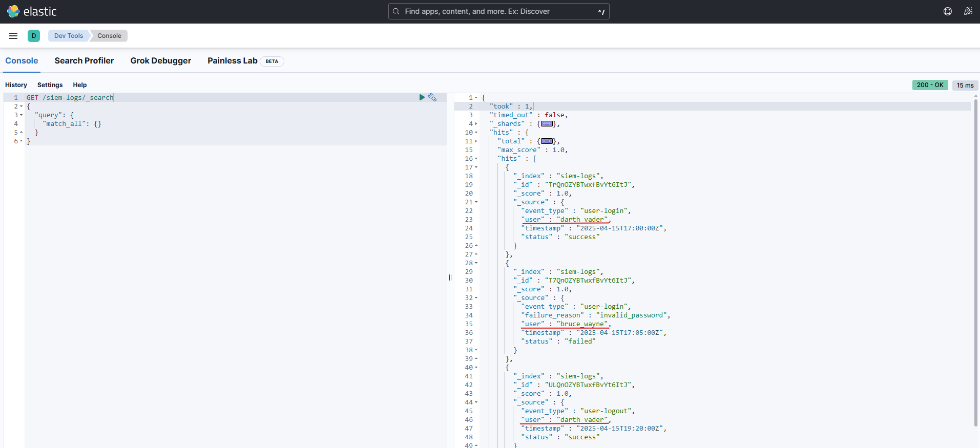Collapse response root fold at line 1
Viewport: 980px width, 448px height.
point(476,98)
